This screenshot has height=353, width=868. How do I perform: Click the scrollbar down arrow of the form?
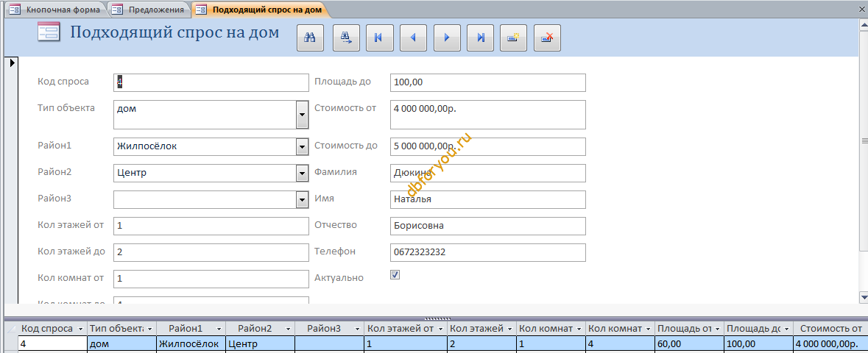[863, 297]
